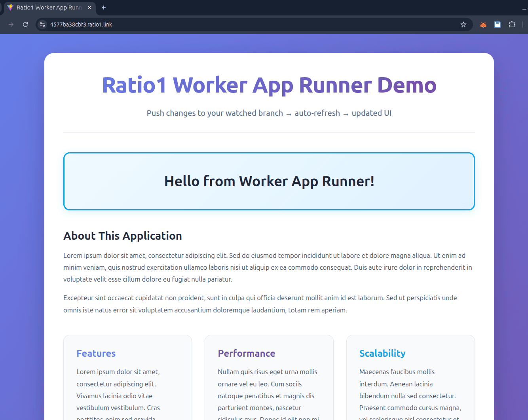Open the Extensions puzzle-piece menu

(x=512, y=25)
